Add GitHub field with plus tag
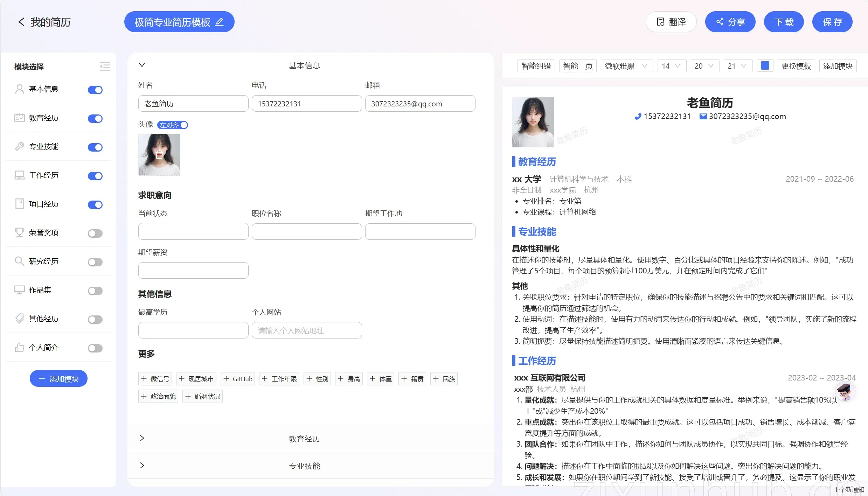Viewport: 868px width, 496px height. 238,379
